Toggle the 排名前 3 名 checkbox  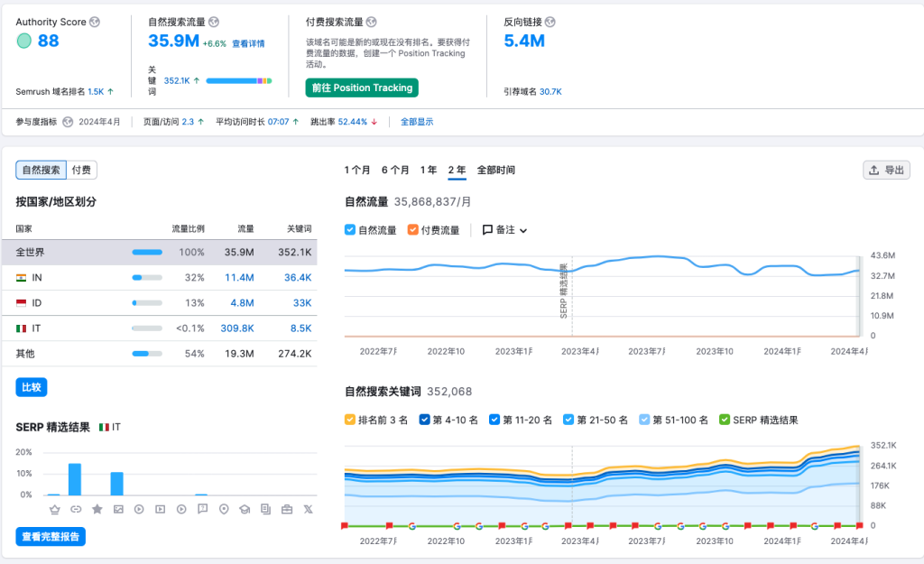350,420
